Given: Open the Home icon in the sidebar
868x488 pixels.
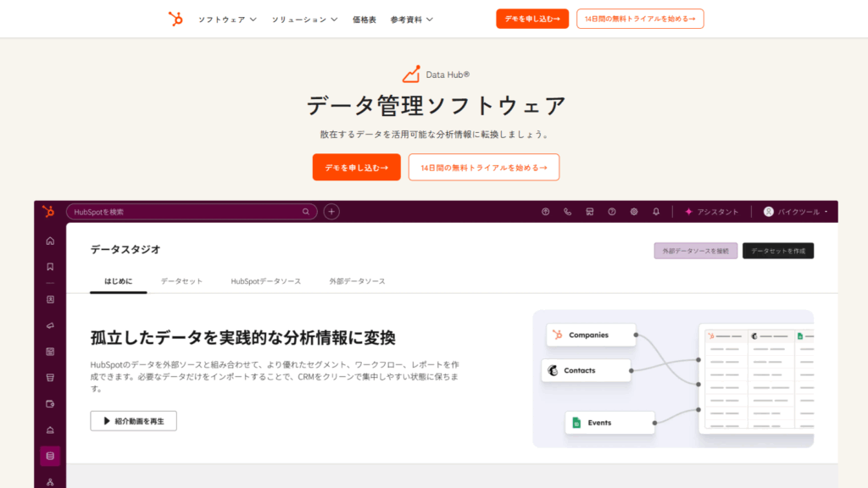Looking at the screenshot, I should (50, 241).
